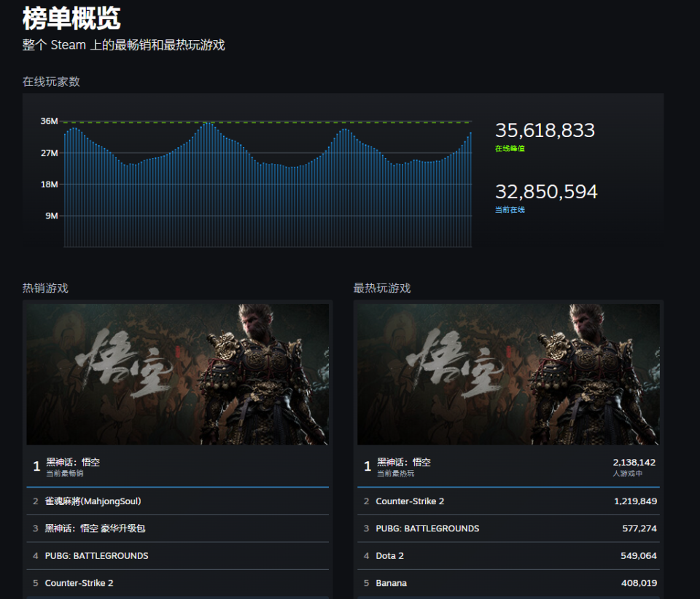Click the 408,019 player count for Banana
This screenshot has height=599, width=700.
coord(639,583)
